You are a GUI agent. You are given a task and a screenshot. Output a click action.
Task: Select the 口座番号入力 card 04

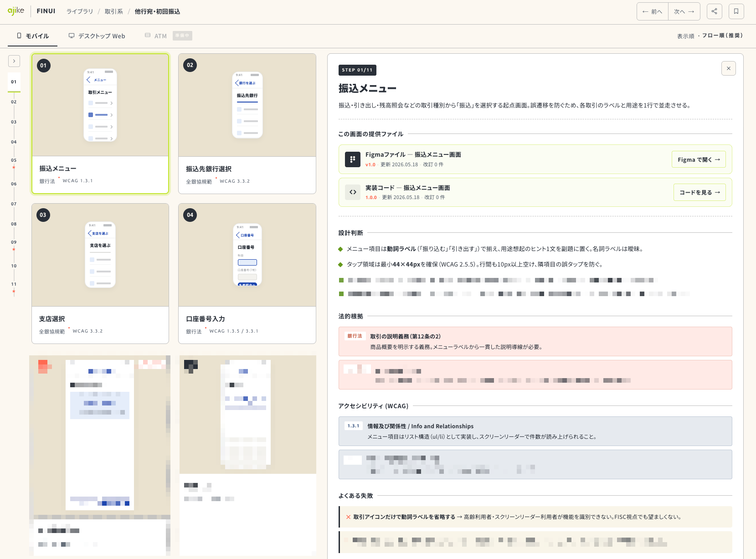247,273
